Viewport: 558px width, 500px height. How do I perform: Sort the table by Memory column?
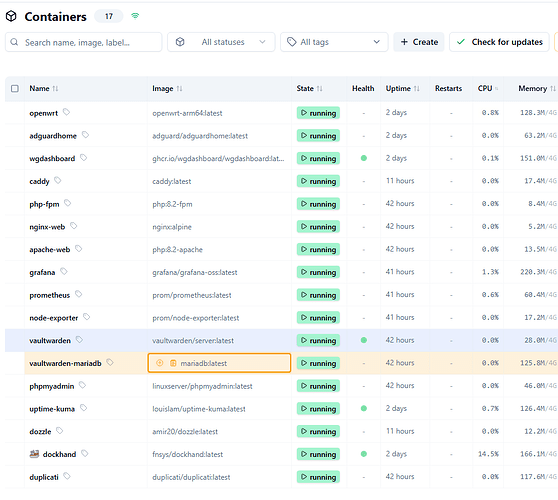tap(537, 88)
